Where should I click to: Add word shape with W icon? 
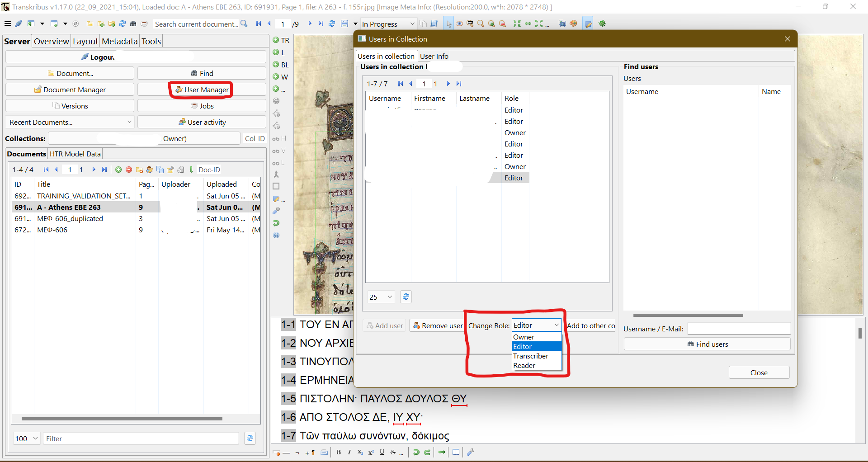281,77
